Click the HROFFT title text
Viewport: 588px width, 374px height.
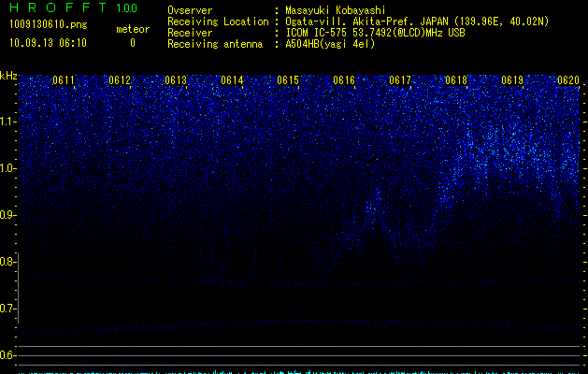point(58,7)
